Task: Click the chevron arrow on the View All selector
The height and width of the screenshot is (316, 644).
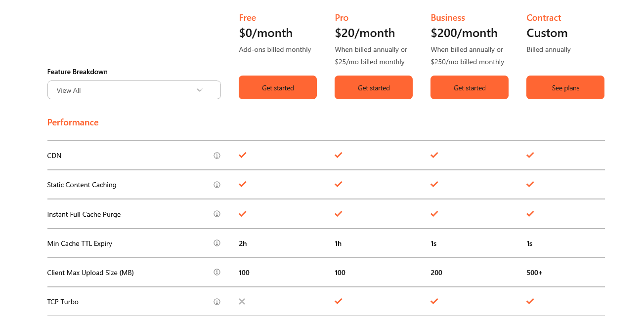Action: pyautogui.click(x=200, y=90)
